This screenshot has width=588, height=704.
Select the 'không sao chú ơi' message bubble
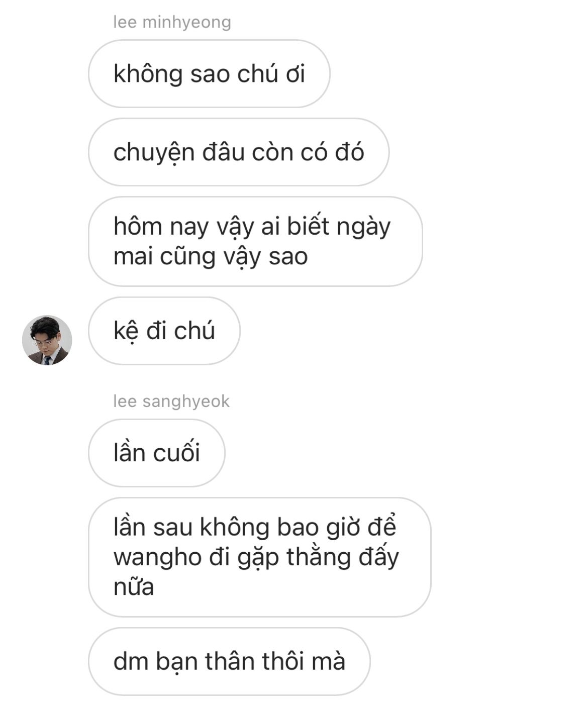[209, 74]
